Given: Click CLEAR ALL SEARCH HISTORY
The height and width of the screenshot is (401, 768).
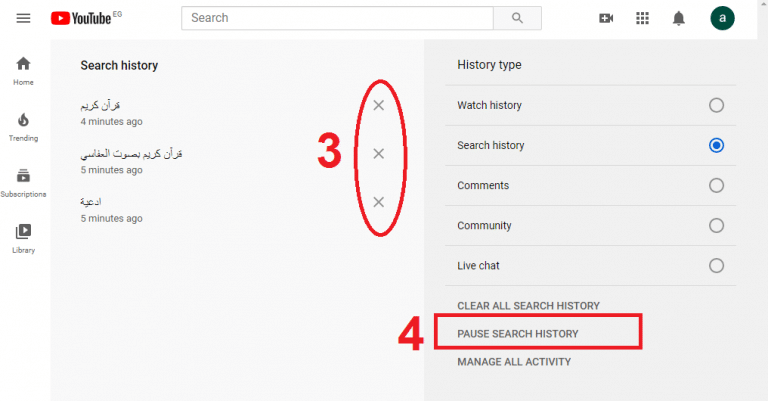Looking at the screenshot, I should 528,306.
